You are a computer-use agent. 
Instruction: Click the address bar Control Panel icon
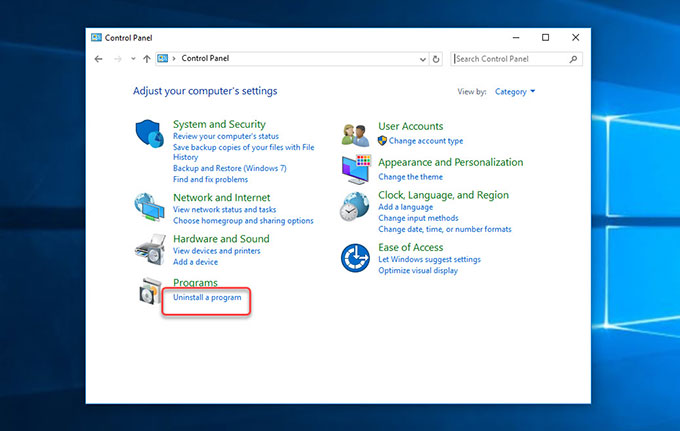coord(163,59)
